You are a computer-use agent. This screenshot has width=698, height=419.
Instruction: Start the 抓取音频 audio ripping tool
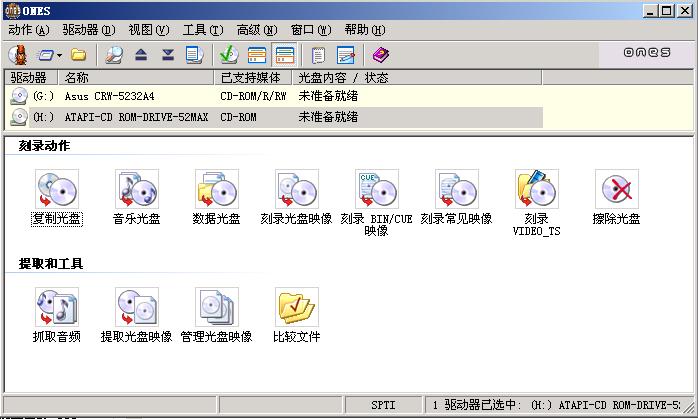click(56, 308)
